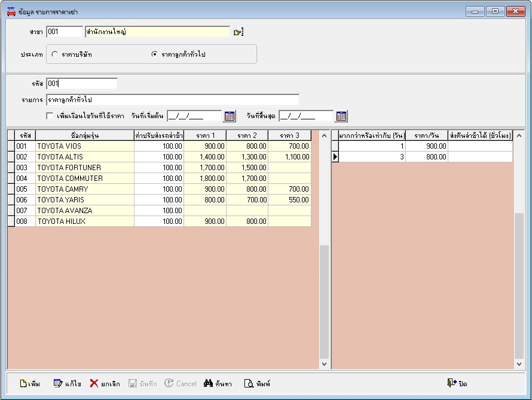Click the branch name field สำนักงานใหญ่

pyautogui.click(x=157, y=32)
